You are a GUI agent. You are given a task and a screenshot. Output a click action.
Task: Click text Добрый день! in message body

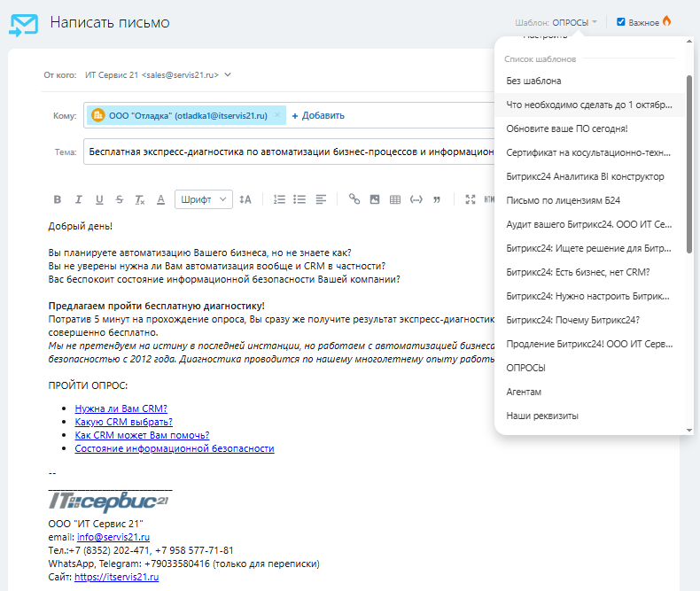click(x=81, y=226)
